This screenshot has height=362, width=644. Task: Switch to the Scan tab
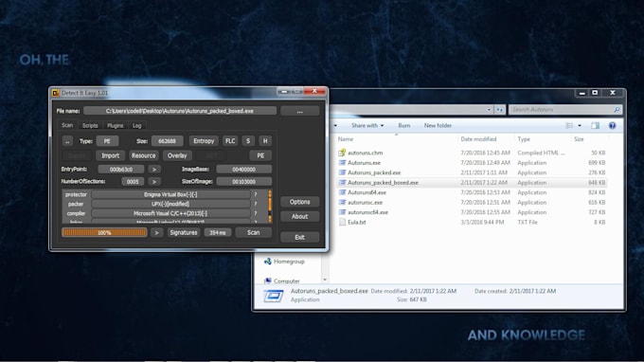tap(67, 125)
